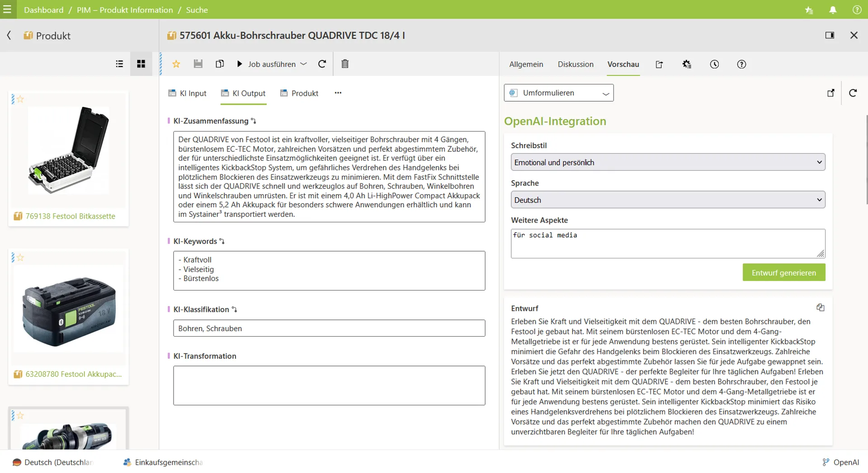Click the KI-Klassifikation field
The height and width of the screenshot is (473, 868).
click(329, 328)
